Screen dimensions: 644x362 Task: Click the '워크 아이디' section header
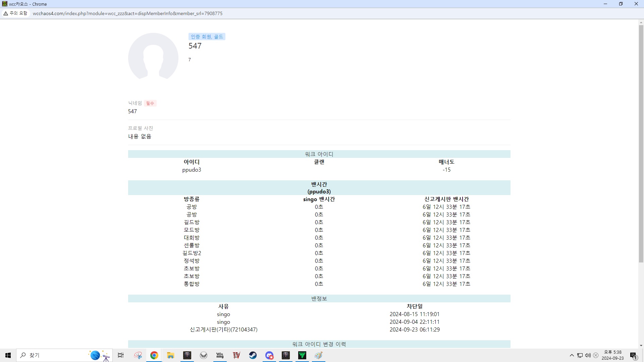(x=319, y=154)
